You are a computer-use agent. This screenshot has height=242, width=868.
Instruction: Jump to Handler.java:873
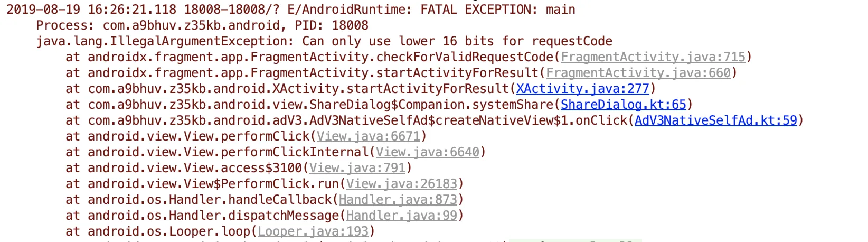(398, 200)
